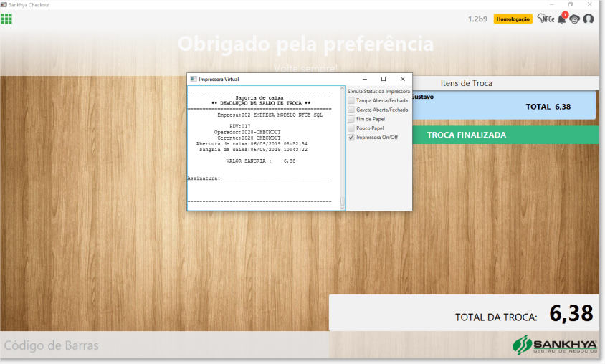Click the Sangria de caixa heading
Viewport: 605px width, 364px height.
pyautogui.click(x=259, y=98)
